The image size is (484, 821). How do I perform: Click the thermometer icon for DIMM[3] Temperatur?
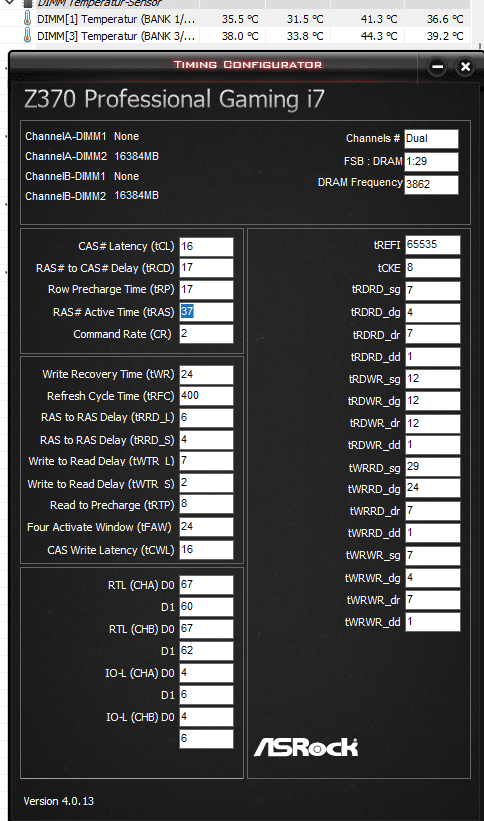point(27,37)
